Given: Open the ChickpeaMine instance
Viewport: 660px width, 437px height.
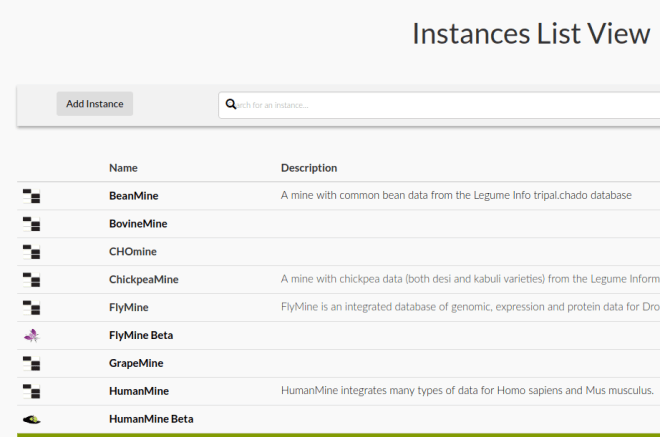Looking at the screenshot, I should click(144, 280).
